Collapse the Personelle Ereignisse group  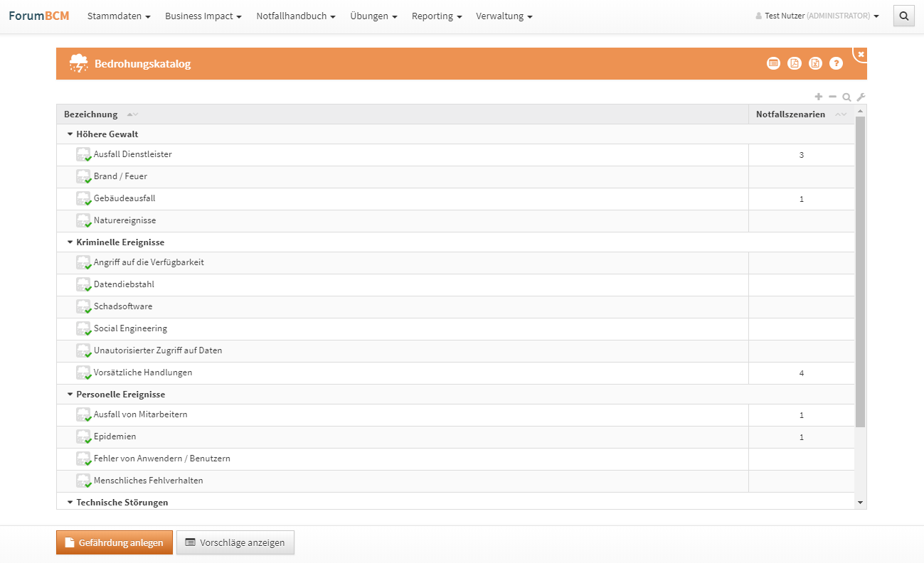point(70,395)
